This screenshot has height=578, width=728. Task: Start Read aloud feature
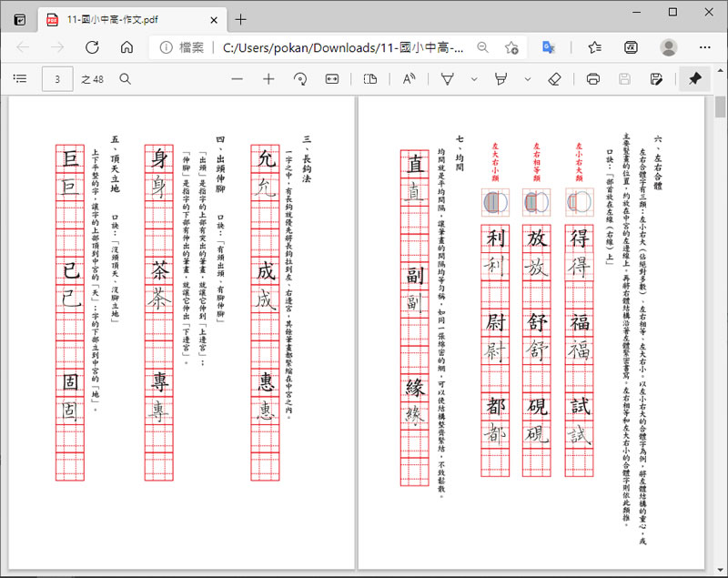coord(409,79)
